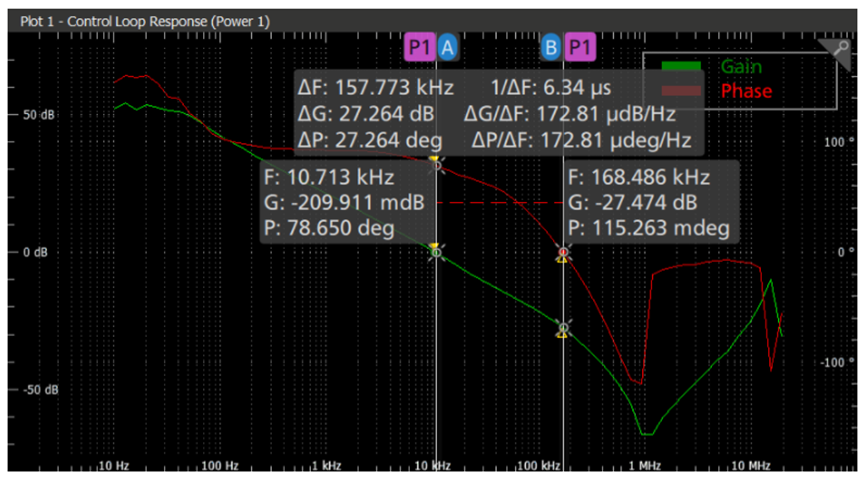Click the 100° phase axis label
Image resolution: width=865 pixels, height=478 pixels.
click(x=835, y=142)
